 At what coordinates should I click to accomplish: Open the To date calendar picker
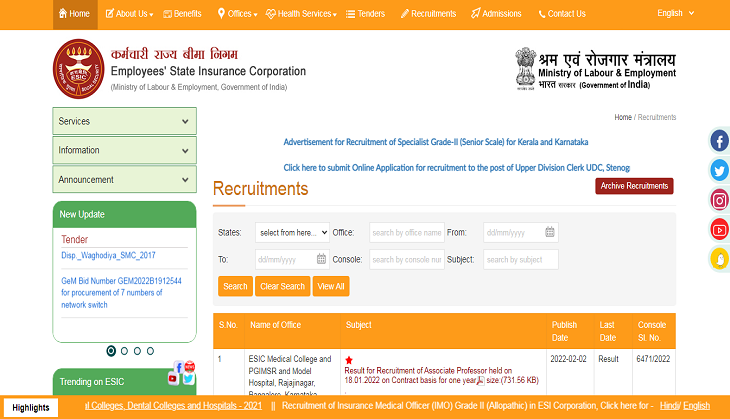click(x=321, y=259)
